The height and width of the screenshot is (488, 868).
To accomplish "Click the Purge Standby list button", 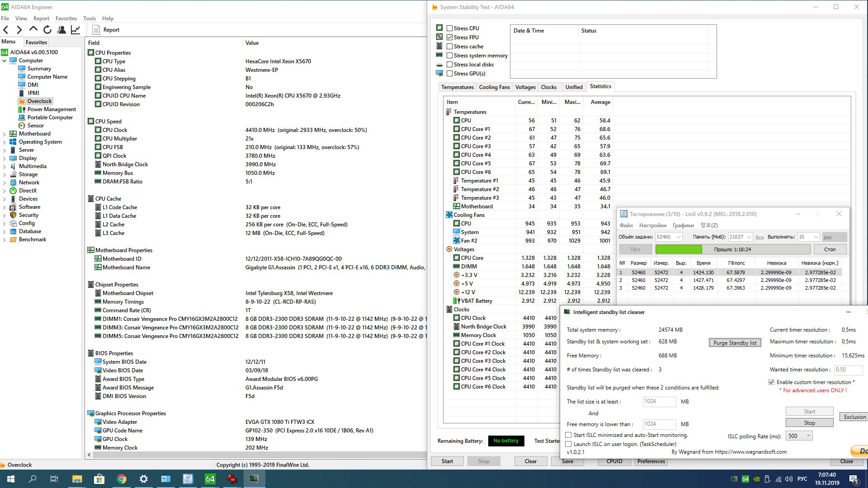I will pos(735,343).
